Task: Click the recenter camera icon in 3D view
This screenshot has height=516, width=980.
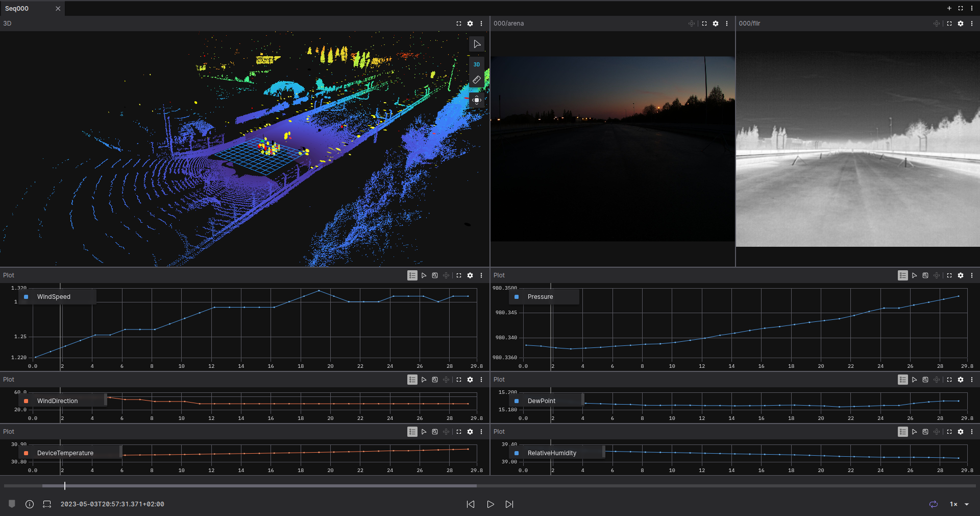Action: click(x=477, y=100)
